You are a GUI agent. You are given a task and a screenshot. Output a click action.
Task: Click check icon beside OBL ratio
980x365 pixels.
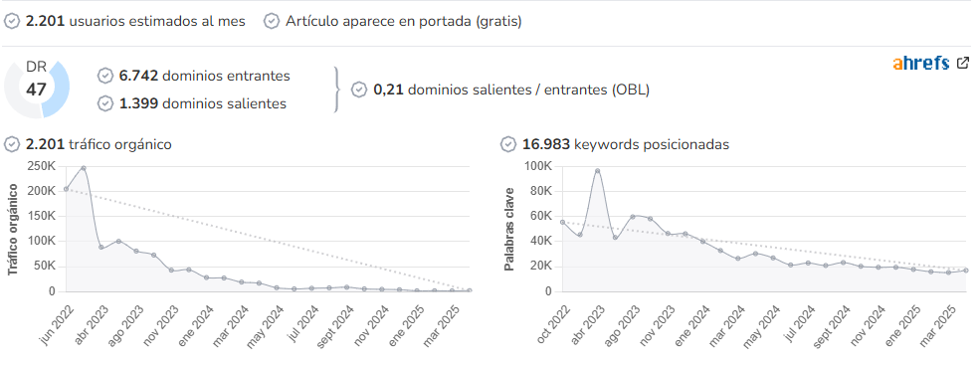pyautogui.click(x=359, y=90)
